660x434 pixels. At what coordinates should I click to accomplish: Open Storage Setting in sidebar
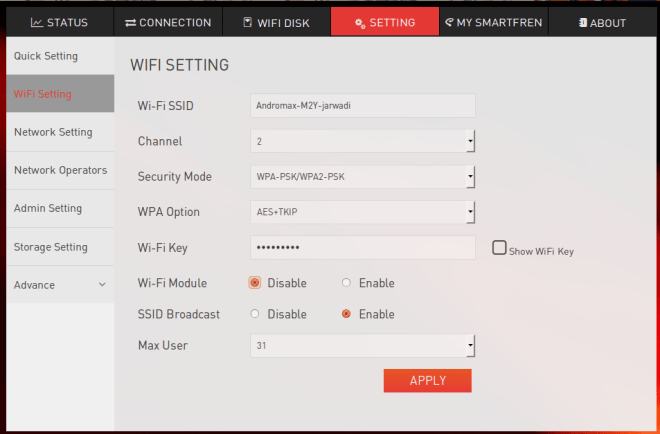60,247
